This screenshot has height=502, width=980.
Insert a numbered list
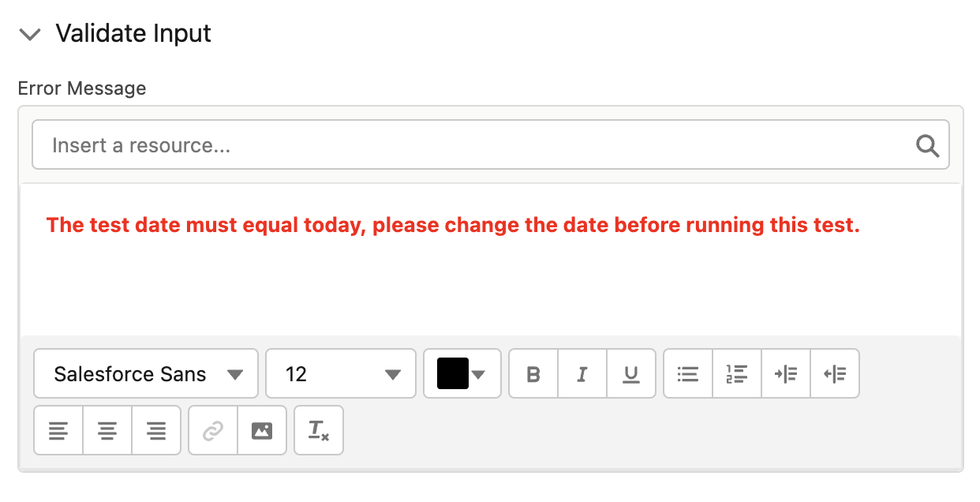tap(737, 373)
